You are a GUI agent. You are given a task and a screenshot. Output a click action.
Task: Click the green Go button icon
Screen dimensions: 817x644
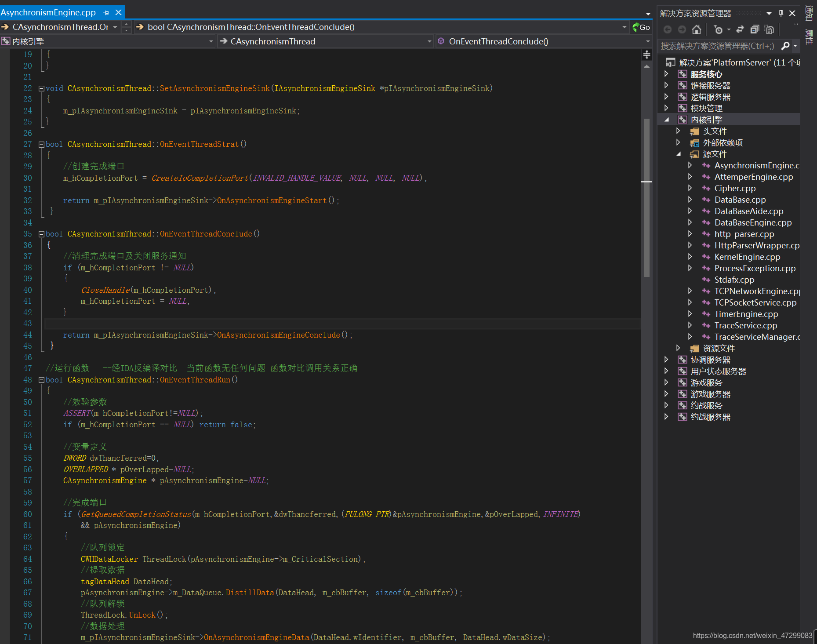pyautogui.click(x=641, y=27)
